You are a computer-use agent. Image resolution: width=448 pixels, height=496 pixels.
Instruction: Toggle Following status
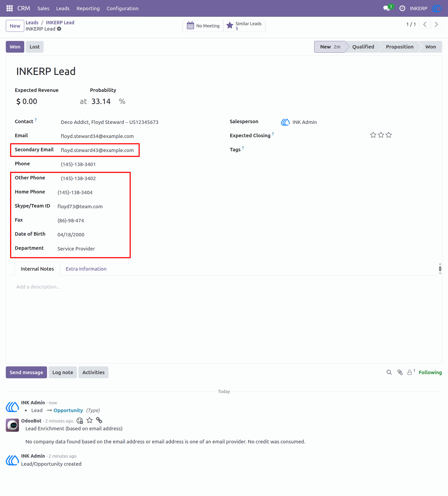[x=430, y=372]
